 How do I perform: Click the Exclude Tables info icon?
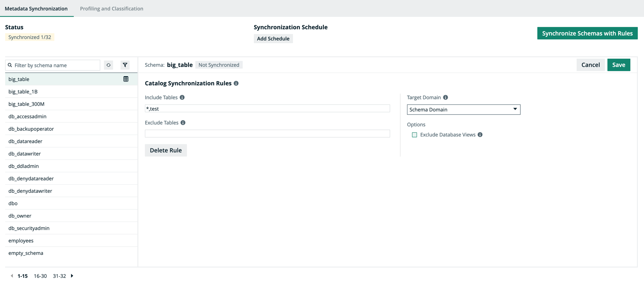tap(183, 123)
